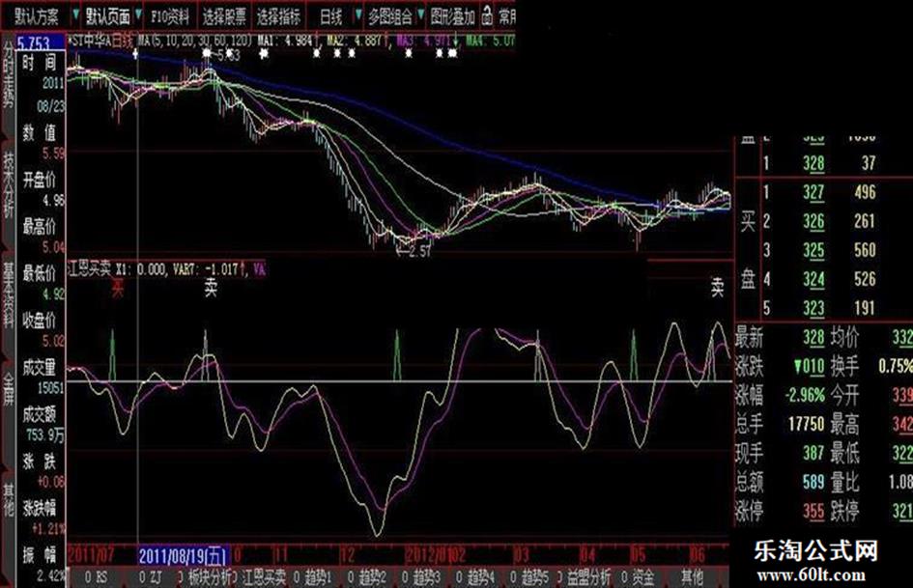Viewport: 913px width, 588px height.
Task: Click the star marker beside the 5.63 high label
Action: pos(207,53)
